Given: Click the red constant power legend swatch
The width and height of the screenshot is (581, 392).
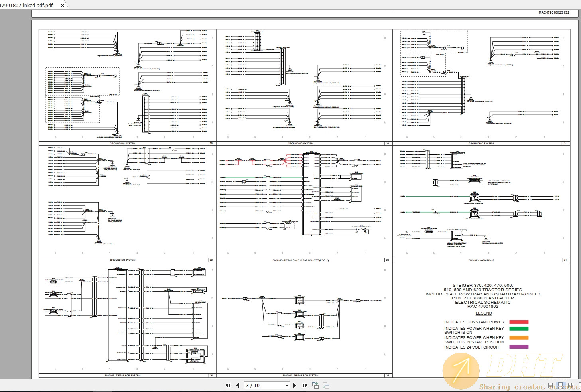Looking at the screenshot, I should [519, 322].
